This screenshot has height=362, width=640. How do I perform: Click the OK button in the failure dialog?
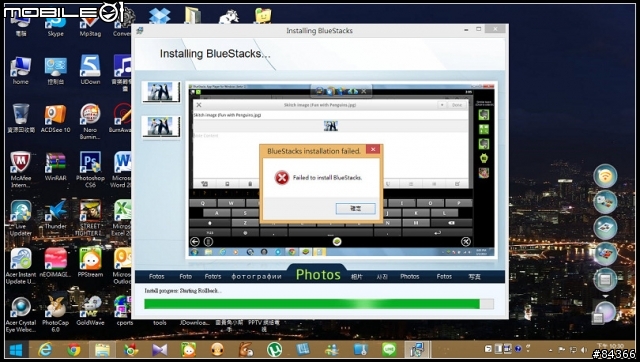tap(356, 209)
